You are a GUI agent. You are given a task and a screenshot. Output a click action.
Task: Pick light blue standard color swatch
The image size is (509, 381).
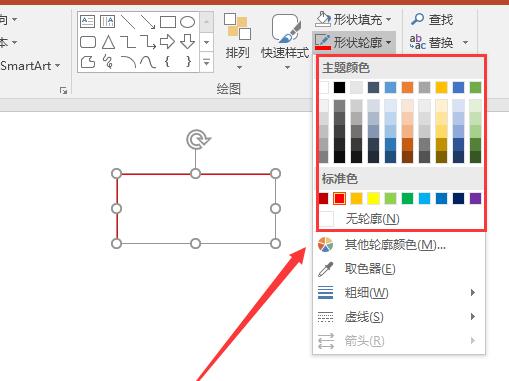[x=424, y=198]
